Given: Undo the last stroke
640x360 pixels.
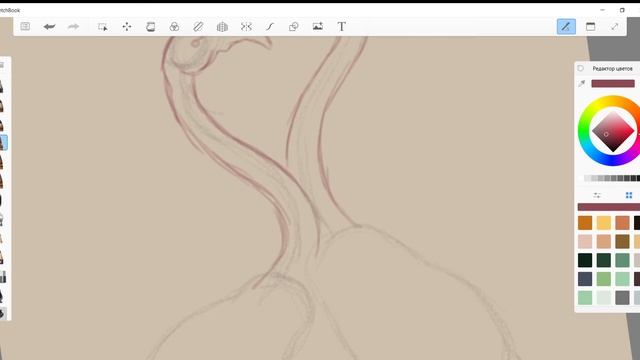Looking at the screenshot, I should [x=49, y=27].
